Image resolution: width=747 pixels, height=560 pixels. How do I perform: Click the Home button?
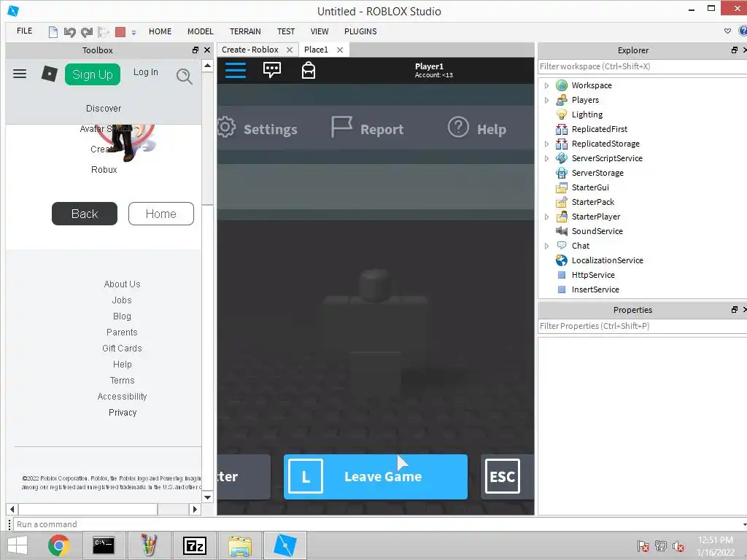pos(161,214)
